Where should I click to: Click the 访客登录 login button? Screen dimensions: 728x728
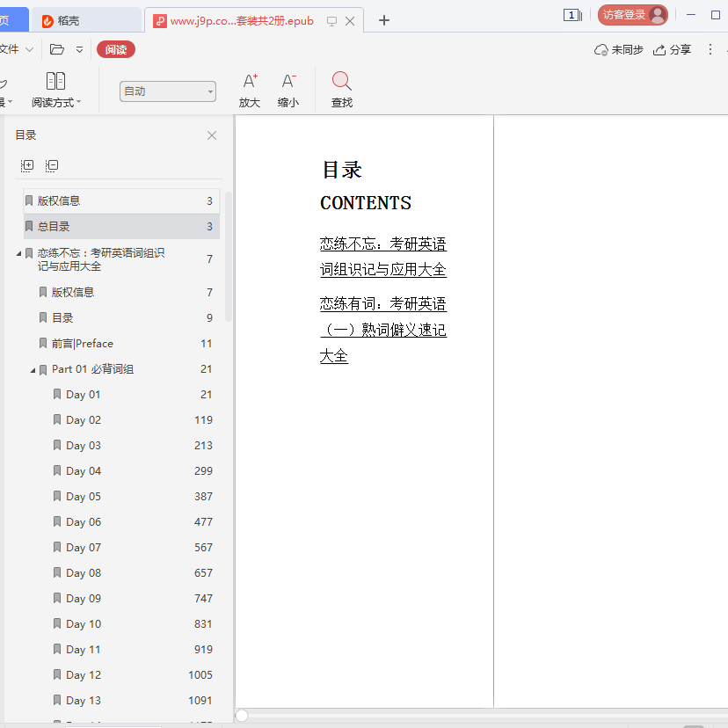[x=632, y=15]
